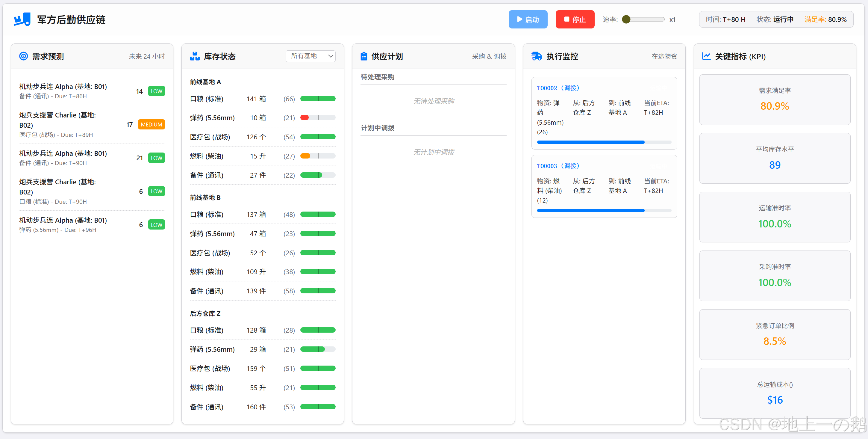868x439 pixels.
Task: Select 前线基地 B 备件 (通讯) 139 件 row
Action: 263,291
